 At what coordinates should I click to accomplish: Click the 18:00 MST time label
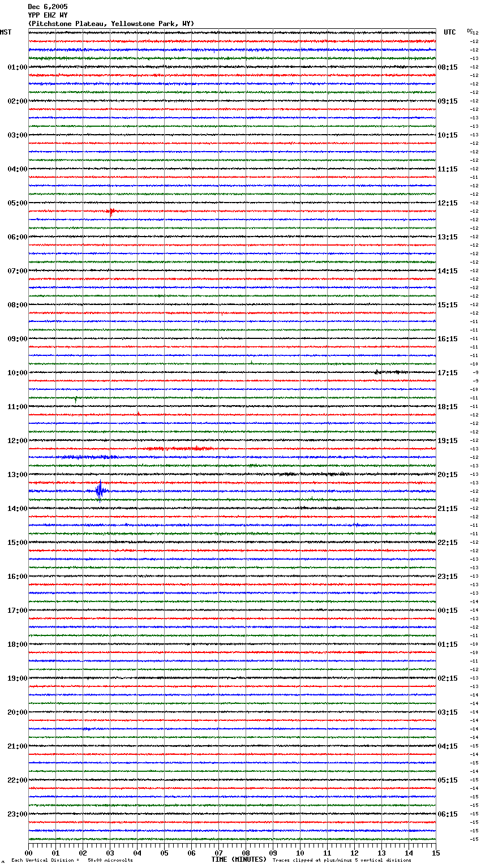tap(17, 644)
